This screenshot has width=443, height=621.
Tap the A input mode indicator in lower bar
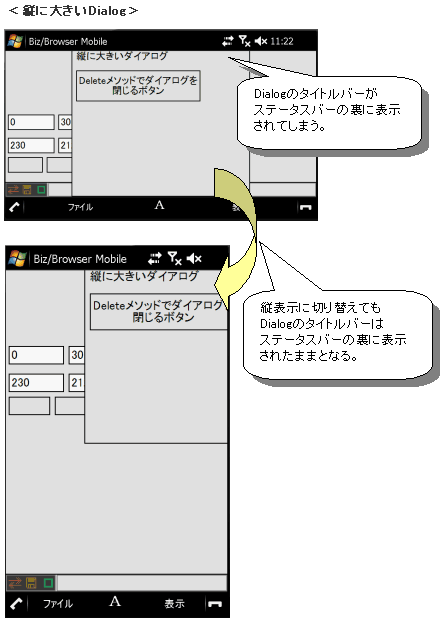coord(115,601)
